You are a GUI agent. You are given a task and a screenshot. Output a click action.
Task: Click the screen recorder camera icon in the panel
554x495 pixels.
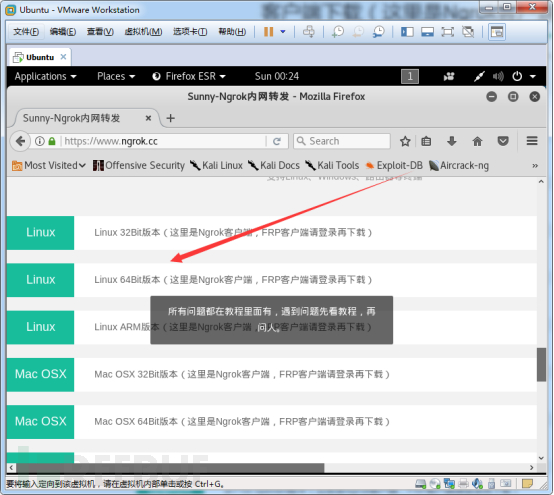[449, 76]
